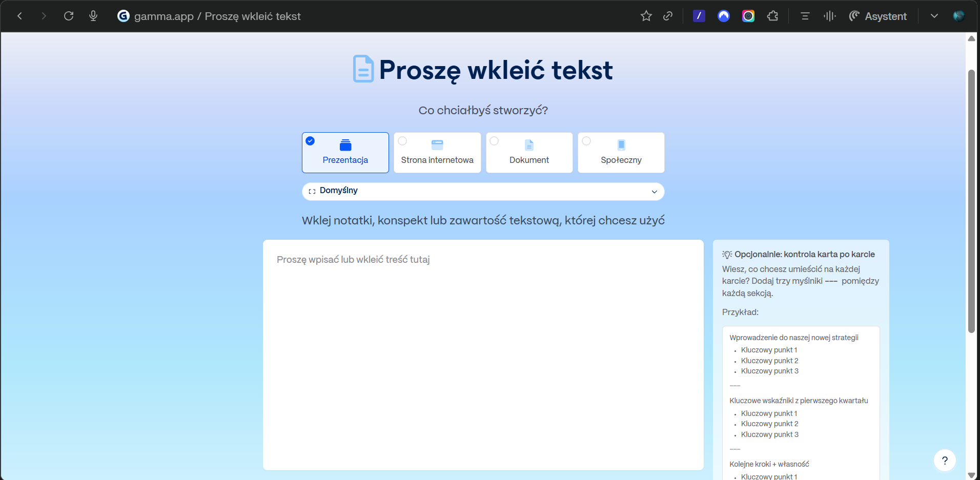The image size is (980, 480).
Task: Open the Asystent panel
Action: pos(878,16)
